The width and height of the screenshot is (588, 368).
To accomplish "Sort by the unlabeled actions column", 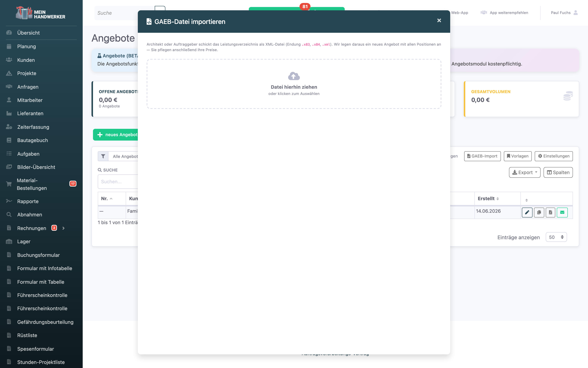I will (x=546, y=198).
